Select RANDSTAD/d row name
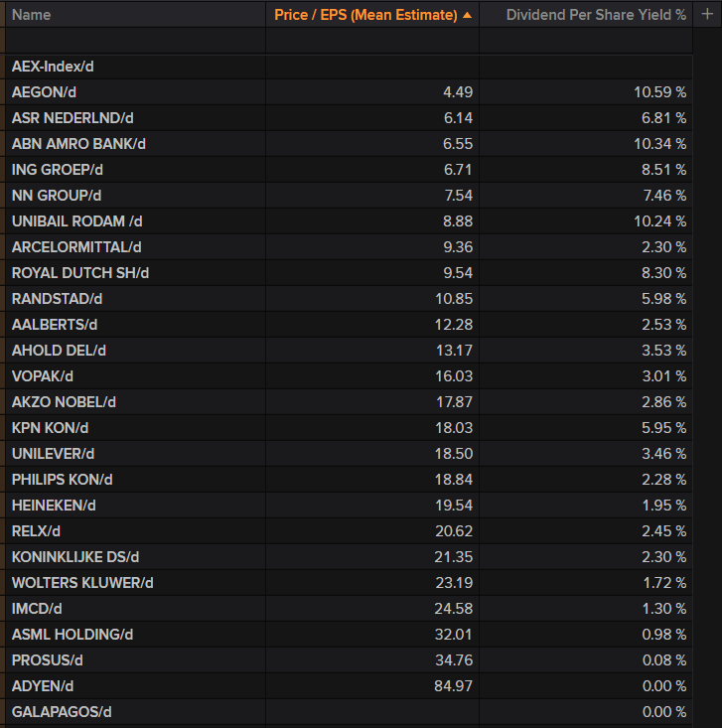This screenshot has height=728, width=722. pyautogui.click(x=58, y=299)
